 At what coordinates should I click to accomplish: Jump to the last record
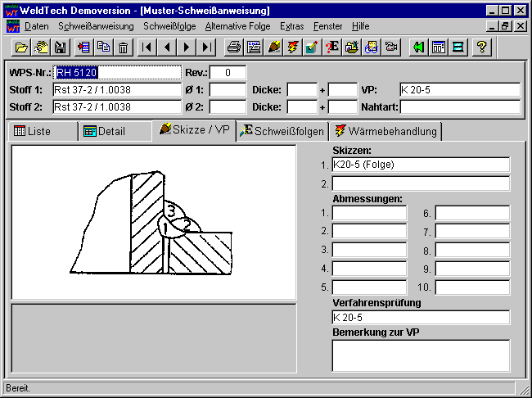coord(208,47)
